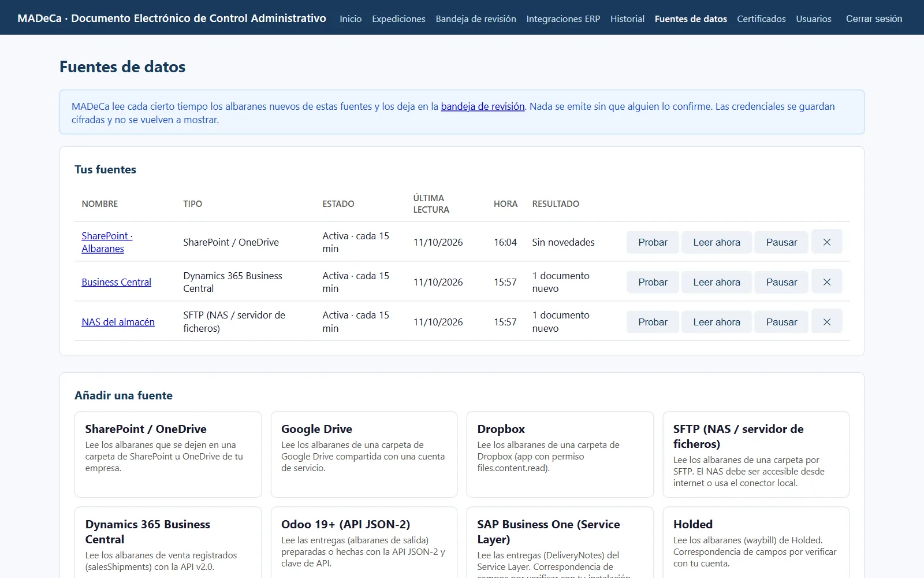This screenshot has height=578, width=924.
Task: Navigate to Integraciones ERP
Action: tap(563, 18)
